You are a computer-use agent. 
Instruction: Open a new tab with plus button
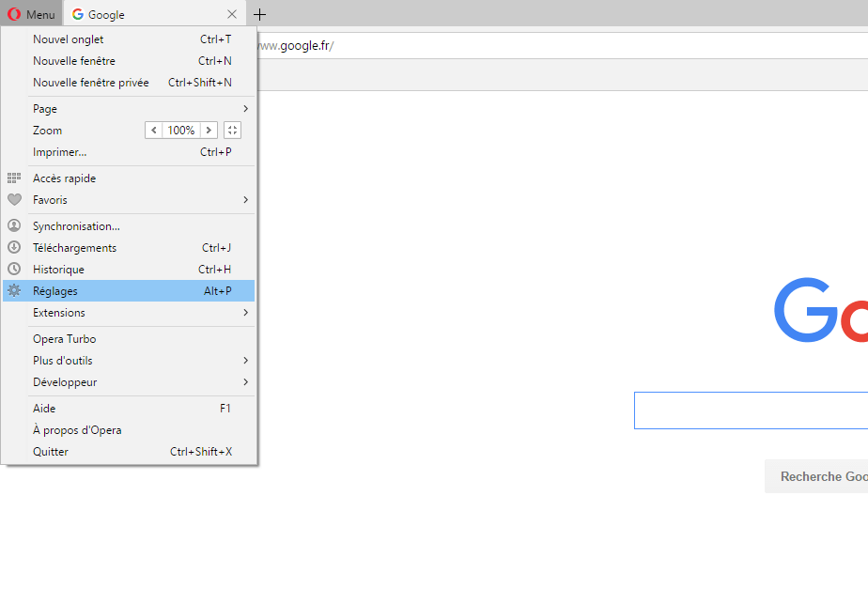pos(259,14)
